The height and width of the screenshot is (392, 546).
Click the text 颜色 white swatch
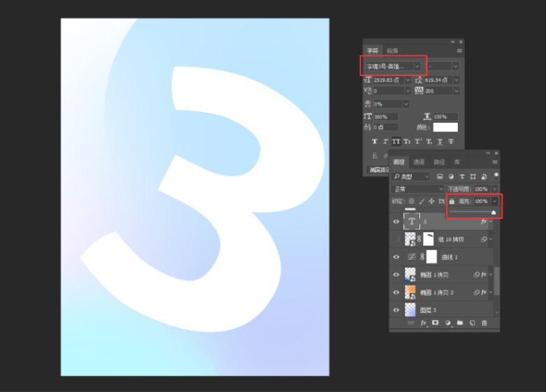pos(445,127)
